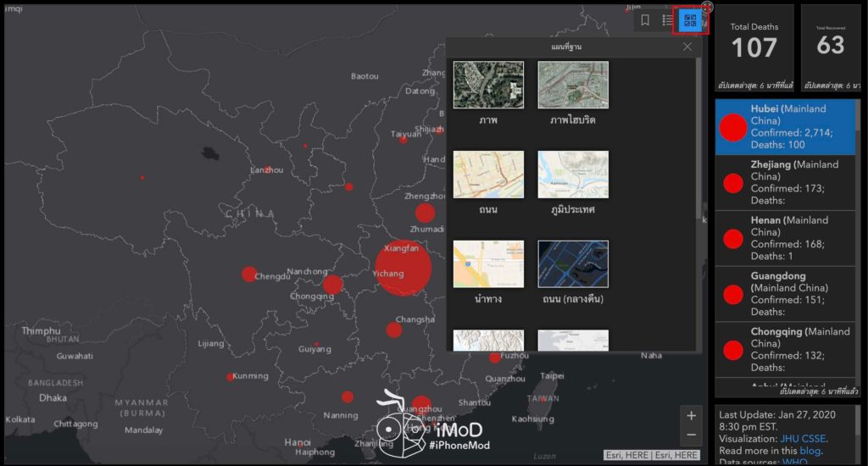The image size is (868, 466).
Task: Open the blog link
Action: [810, 451]
